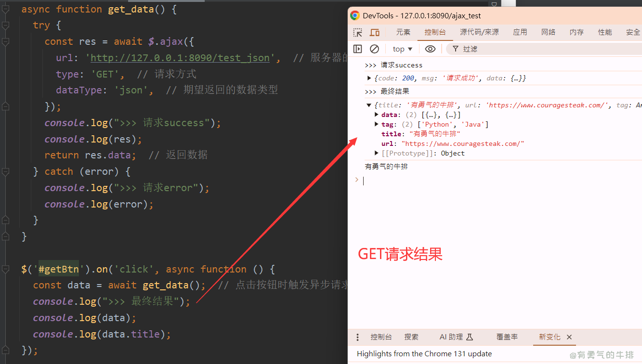Expand the tag array entry
Screen dimensions: 642x364
point(377,124)
